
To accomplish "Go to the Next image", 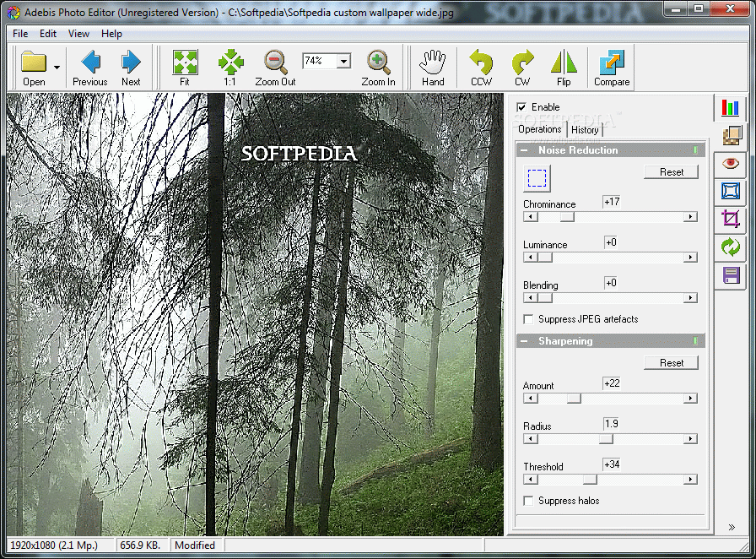I will click(131, 68).
